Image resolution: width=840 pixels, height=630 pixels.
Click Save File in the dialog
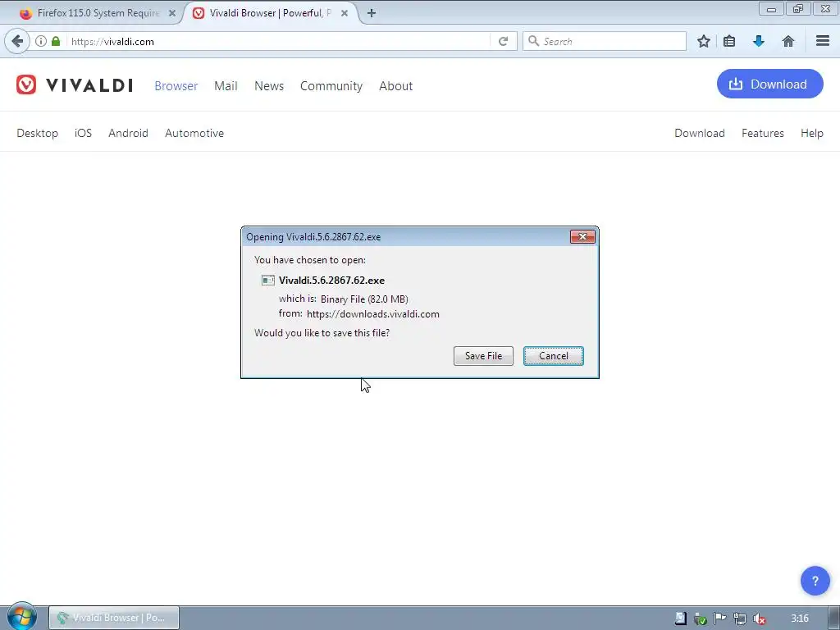pos(483,356)
